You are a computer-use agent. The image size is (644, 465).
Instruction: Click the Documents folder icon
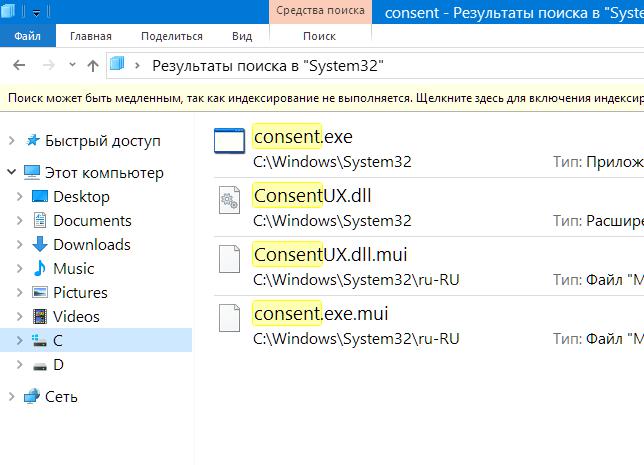click(40, 220)
